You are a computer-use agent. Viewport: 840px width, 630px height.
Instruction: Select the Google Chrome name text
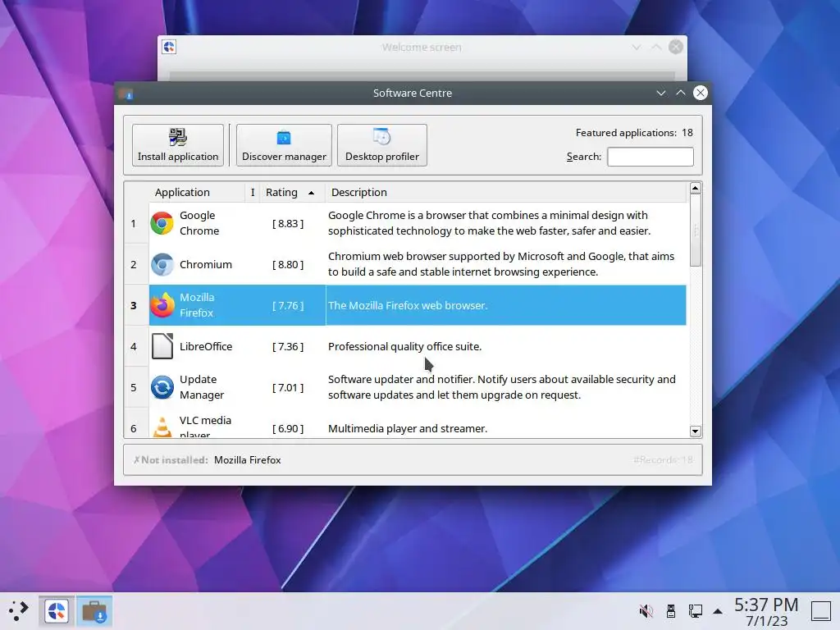pyautogui.click(x=199, y=223)
